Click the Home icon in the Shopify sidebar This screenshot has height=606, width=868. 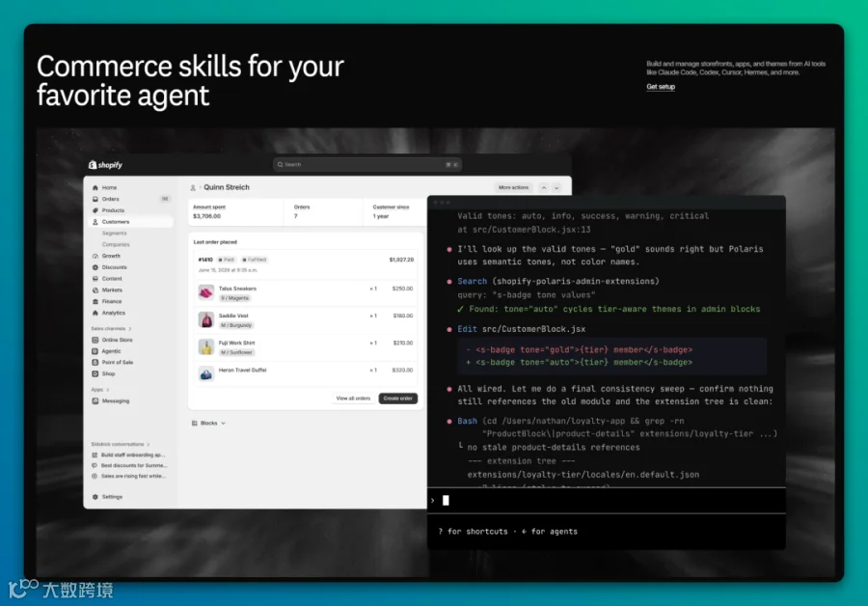coord(95,188)
